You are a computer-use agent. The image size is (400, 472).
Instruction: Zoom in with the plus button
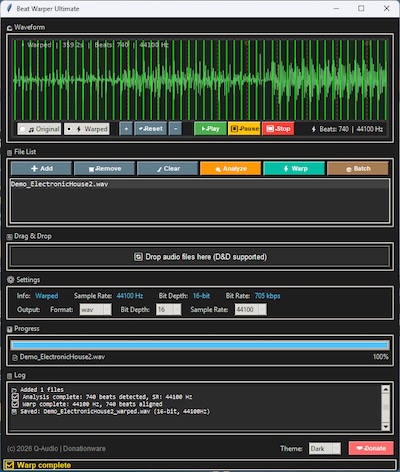pos(126,129)
